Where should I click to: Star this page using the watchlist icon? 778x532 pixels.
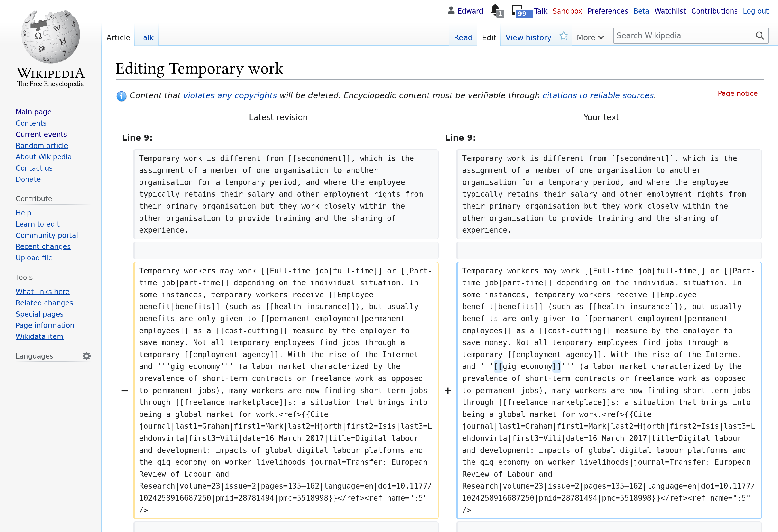(x=564, y=36)
